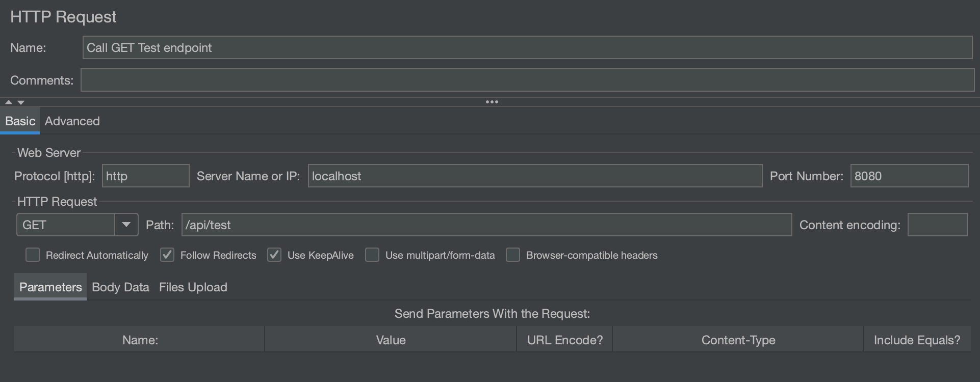
Task: Click the Port Number field
Action: click(909, 176)
